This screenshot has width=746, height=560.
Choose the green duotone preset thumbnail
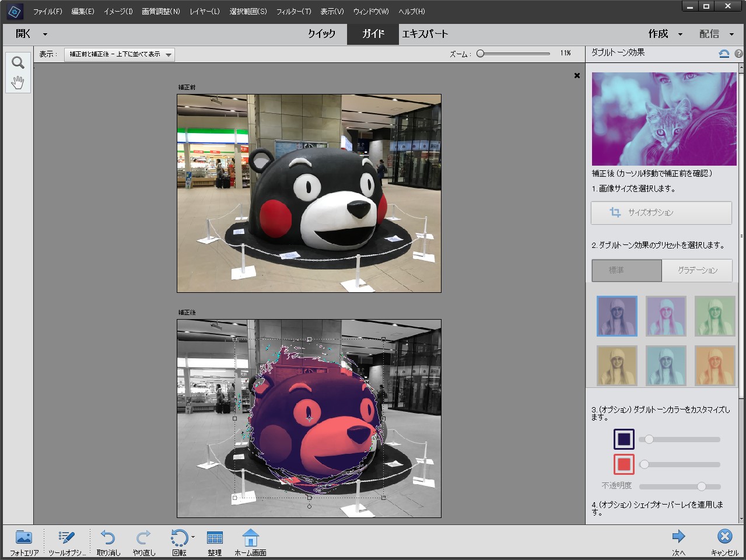point(715,316)
